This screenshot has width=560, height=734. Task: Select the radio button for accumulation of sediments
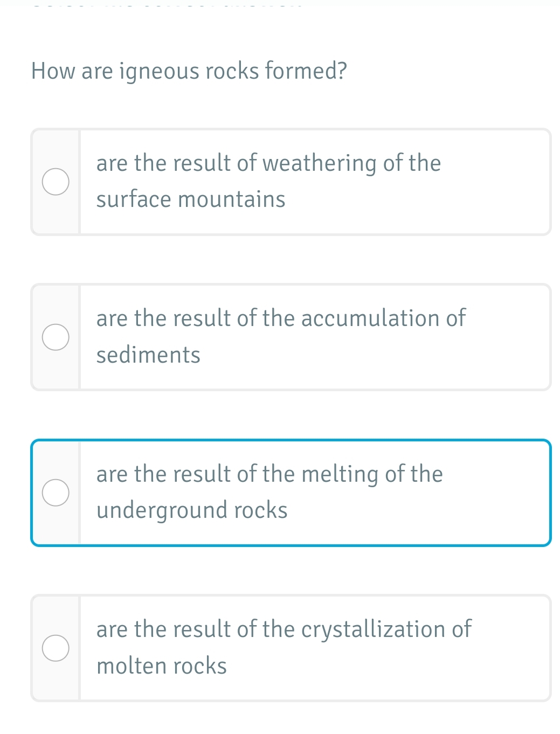pos(56,336)
